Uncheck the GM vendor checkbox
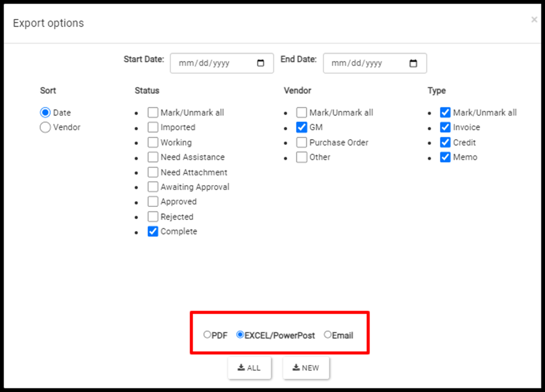545x392 pixels. (302, 127)
